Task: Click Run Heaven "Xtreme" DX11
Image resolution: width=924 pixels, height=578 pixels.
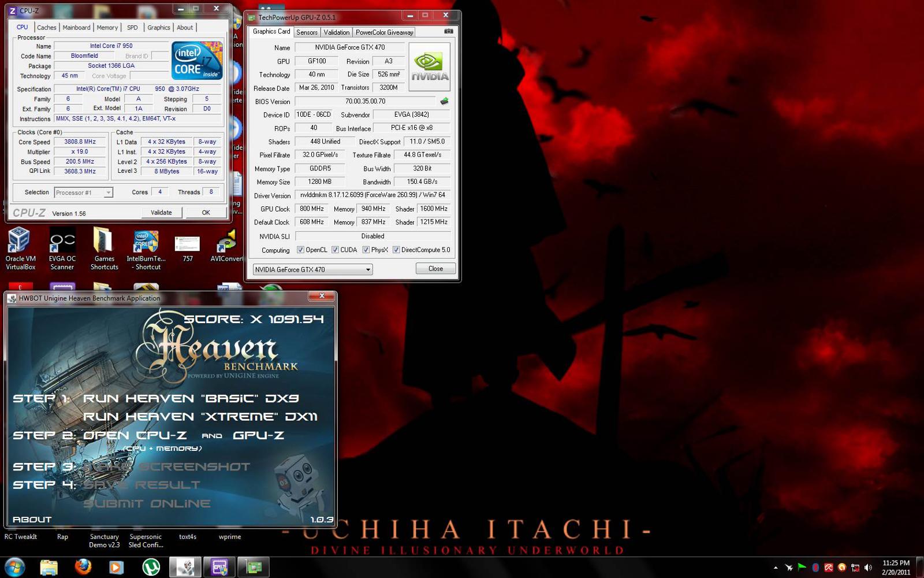Action: 200,417
